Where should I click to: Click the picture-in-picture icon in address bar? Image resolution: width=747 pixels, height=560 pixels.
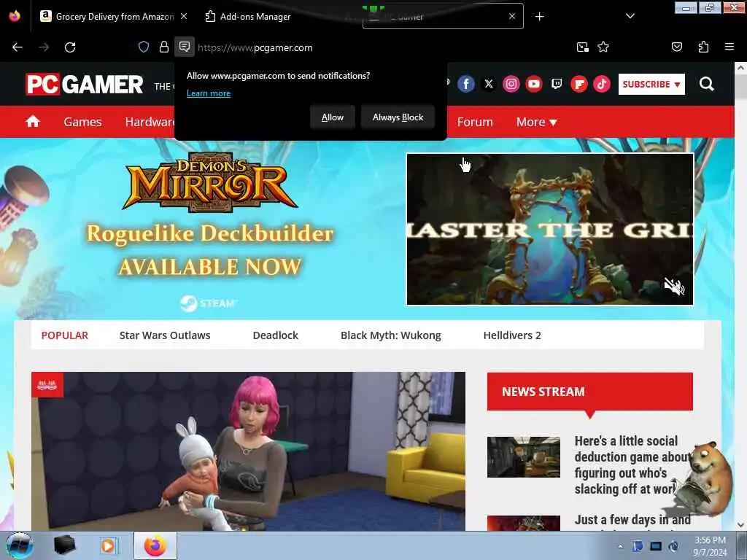(x=582, y=47)
